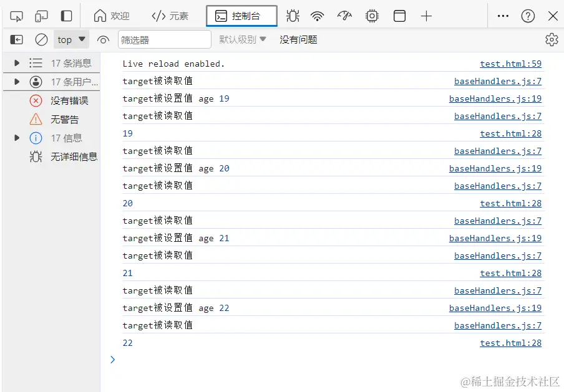Open test.html:28 link beside value 20
Screen dimensions: 564x392
(x=510, y=203)
